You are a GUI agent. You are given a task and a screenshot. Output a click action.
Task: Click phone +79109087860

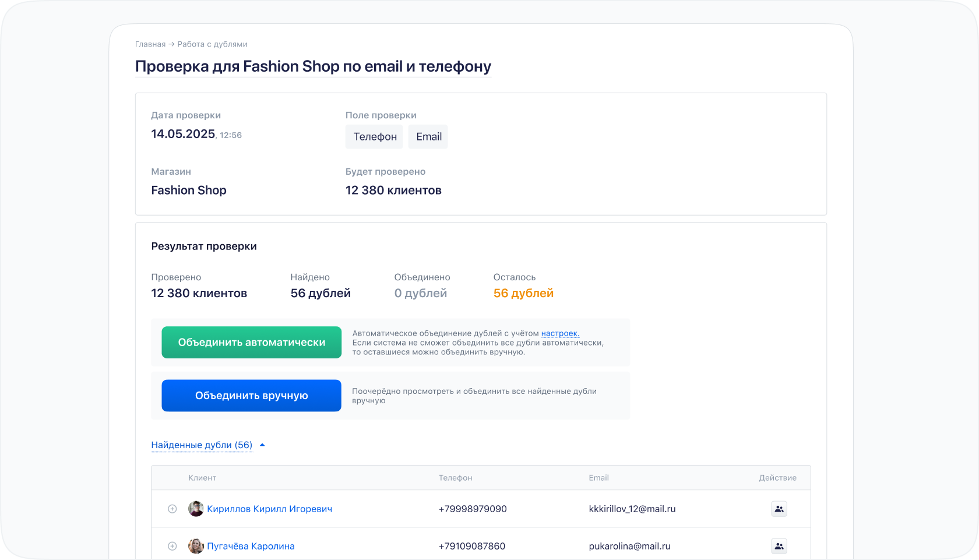(x=472, y=546)
